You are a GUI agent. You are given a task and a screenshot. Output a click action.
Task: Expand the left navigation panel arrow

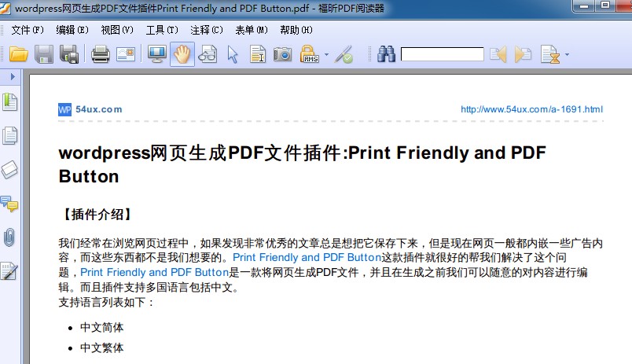pos(13,76)
